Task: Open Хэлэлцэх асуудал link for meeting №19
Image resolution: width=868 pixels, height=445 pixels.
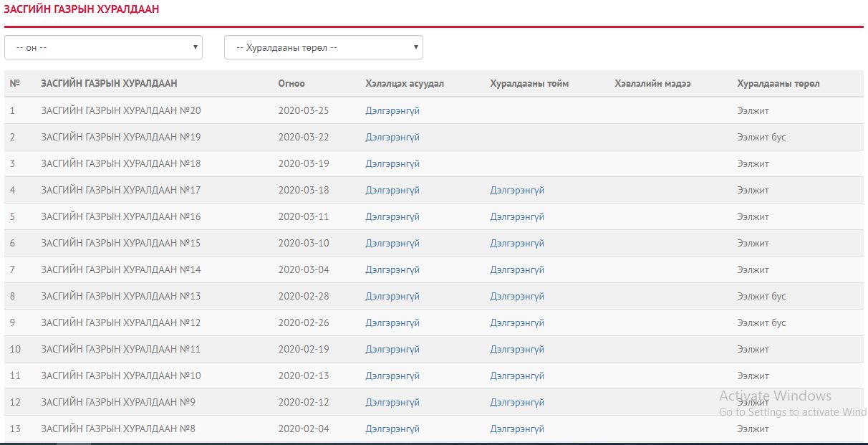Action: pyautogui.click(x=392, y=138)
